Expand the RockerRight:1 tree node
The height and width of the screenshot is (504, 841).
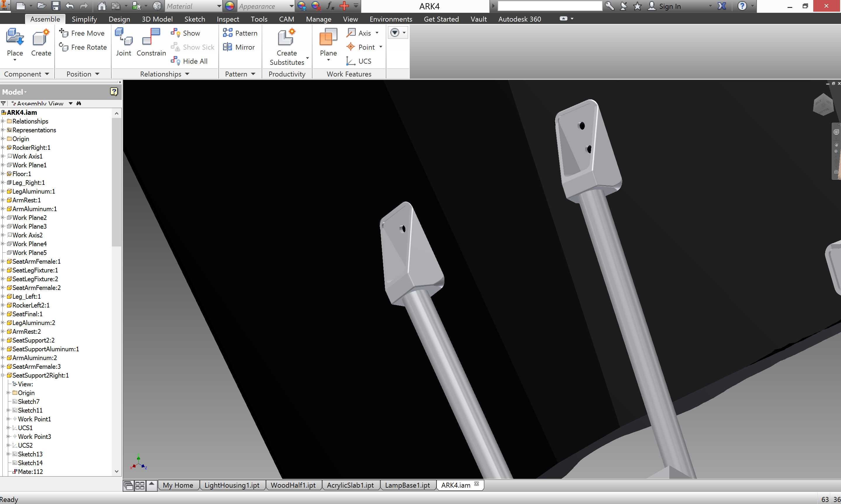point(3,147)
